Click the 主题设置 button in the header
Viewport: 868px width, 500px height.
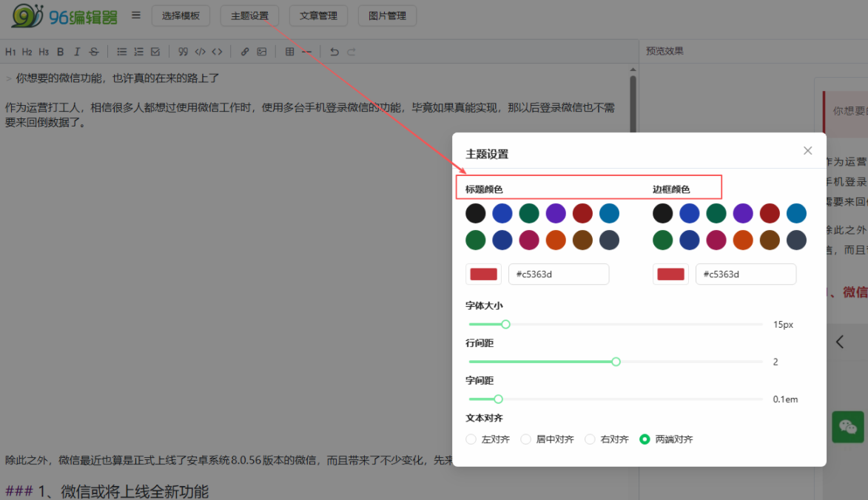[x=249, y=16]
